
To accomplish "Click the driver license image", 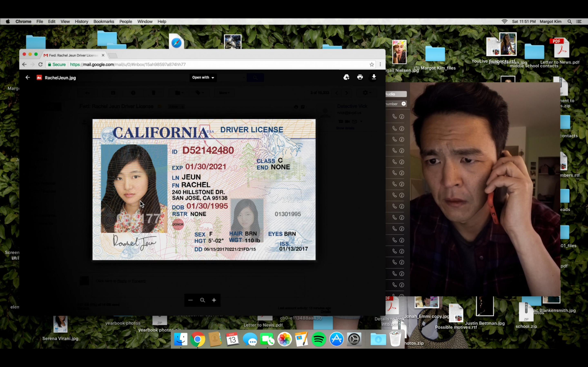I will [204, 189].
